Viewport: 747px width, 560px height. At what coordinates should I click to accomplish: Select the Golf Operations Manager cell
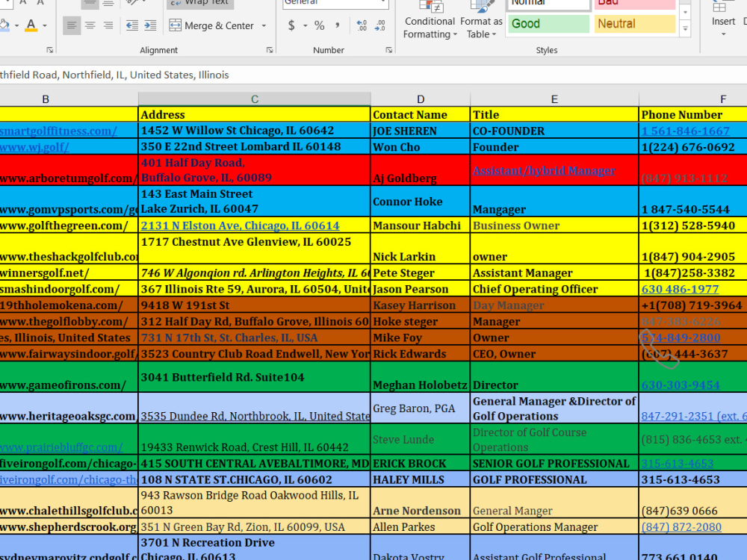coord(554,526)
